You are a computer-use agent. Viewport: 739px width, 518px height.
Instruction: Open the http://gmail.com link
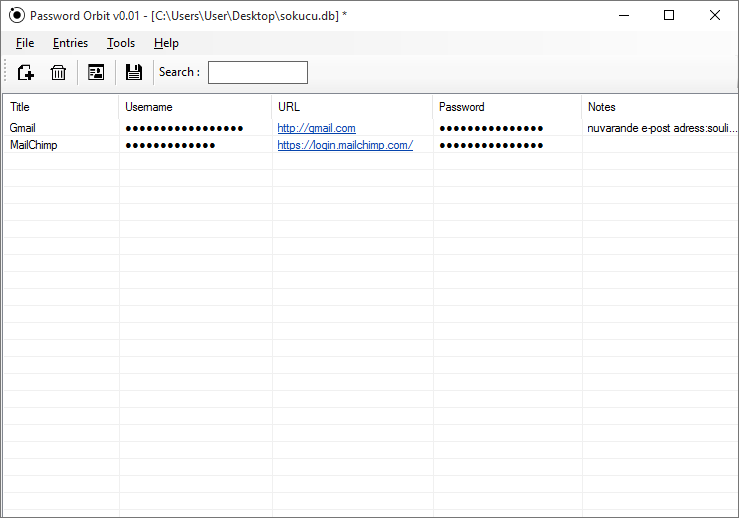[316, 128]
